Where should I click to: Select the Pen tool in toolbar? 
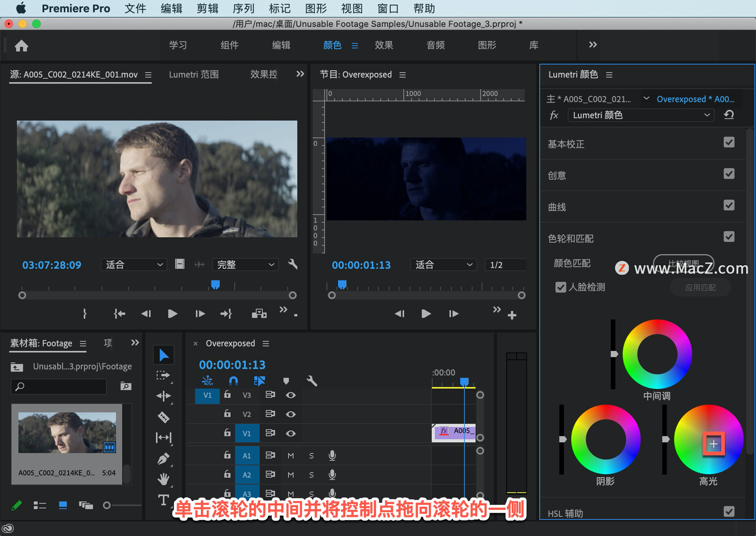coord(163,459)
